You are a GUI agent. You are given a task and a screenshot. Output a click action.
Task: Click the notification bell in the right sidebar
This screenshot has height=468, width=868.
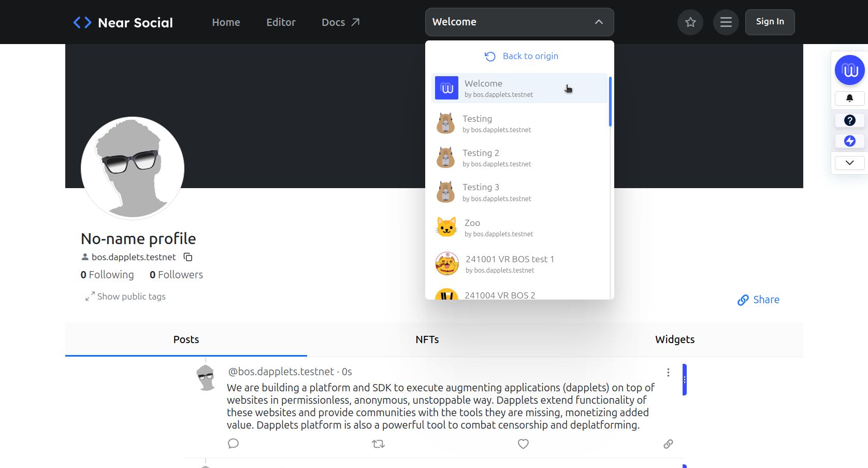coord(849,98)
